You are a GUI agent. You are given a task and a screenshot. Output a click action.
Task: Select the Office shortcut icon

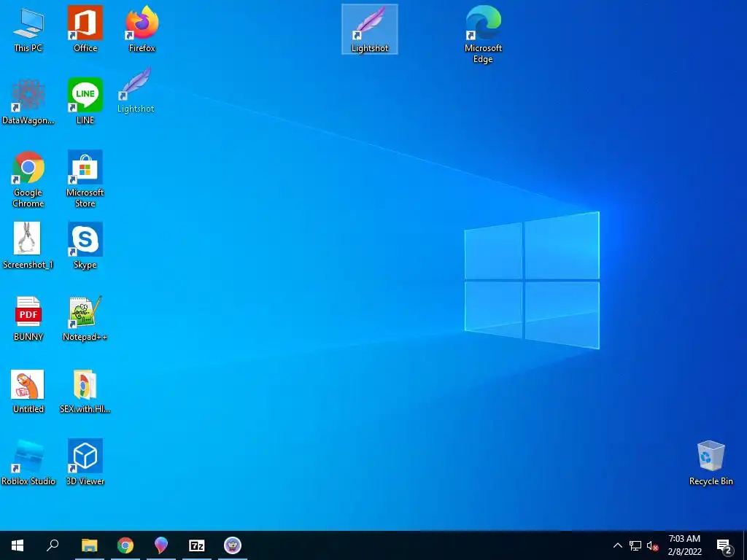coord(85,29)
